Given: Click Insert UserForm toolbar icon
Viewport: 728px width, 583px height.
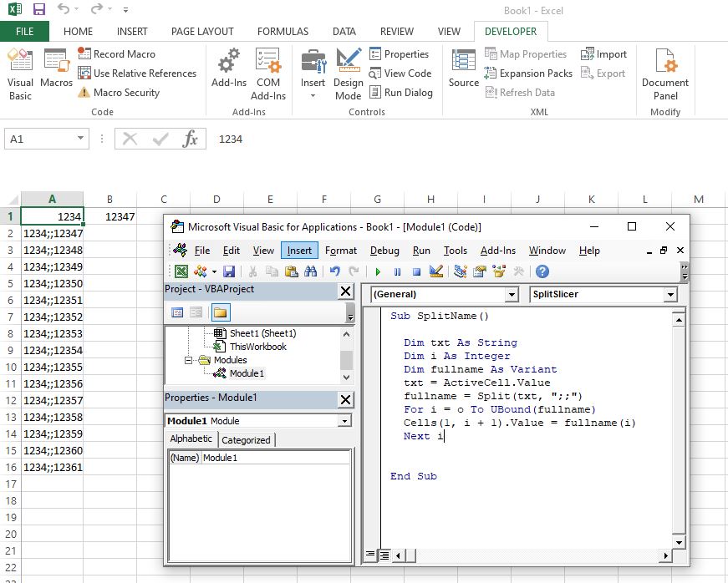Looking at the screenshot, I should (200, 271).
